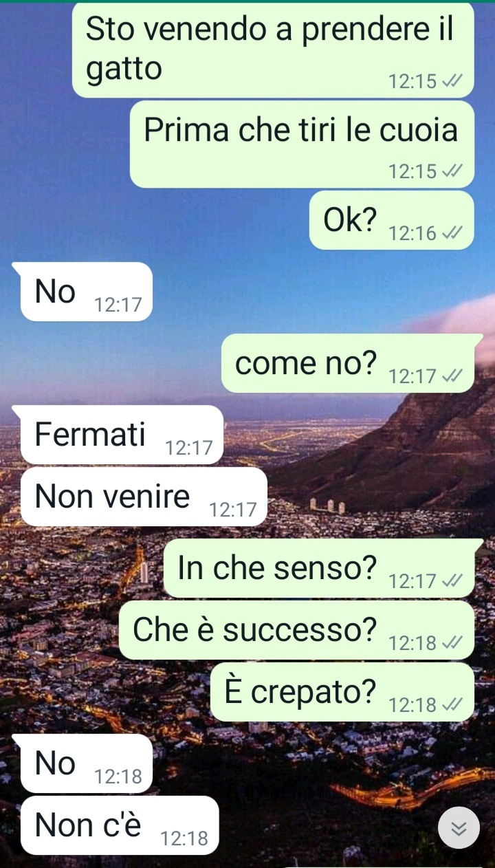Tap the double check mark on the 'Ok?' message

451,234
